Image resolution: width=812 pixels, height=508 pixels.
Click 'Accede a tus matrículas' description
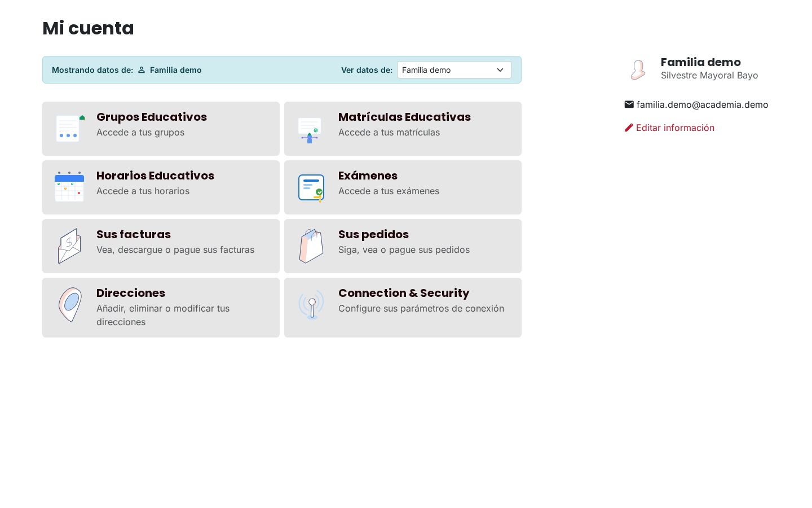point(389,132)
